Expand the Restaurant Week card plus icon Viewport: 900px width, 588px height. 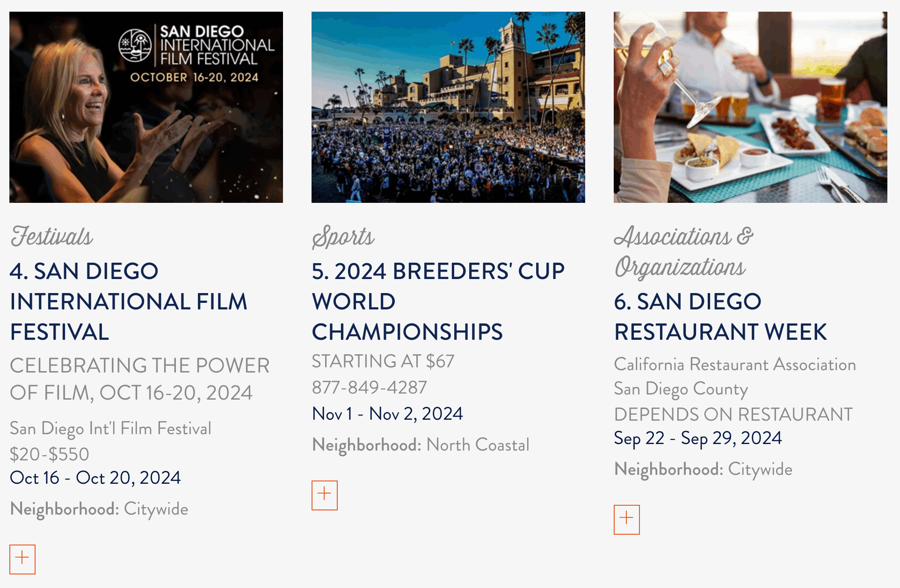627,519
